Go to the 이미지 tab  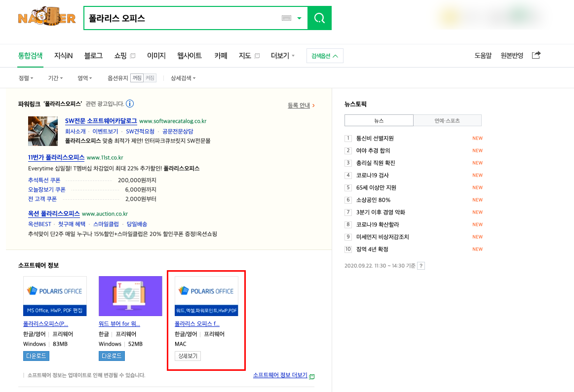click(156, 56)
